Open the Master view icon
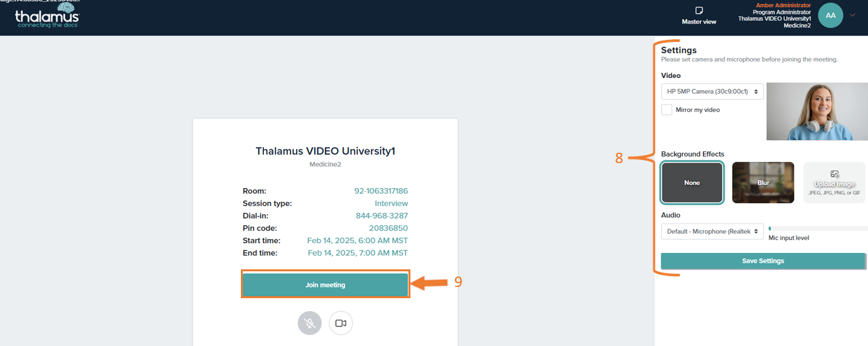Screen dimensions: 868x346 coord(699,10)
